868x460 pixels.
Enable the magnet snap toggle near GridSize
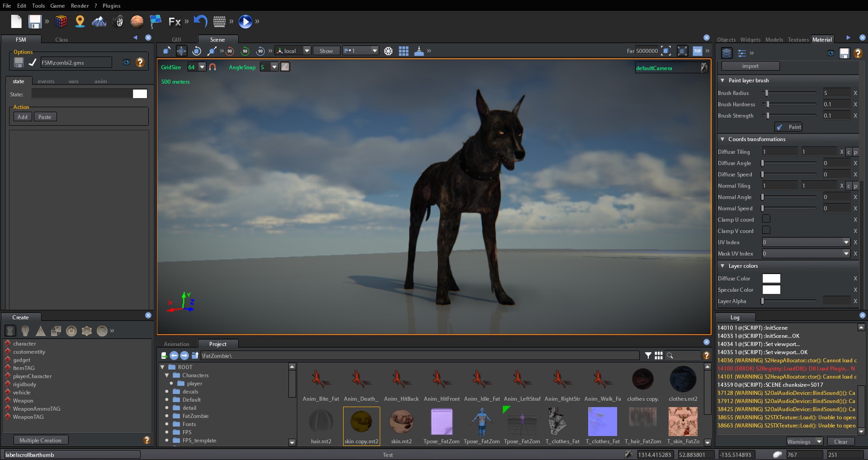tap(213, 67)
